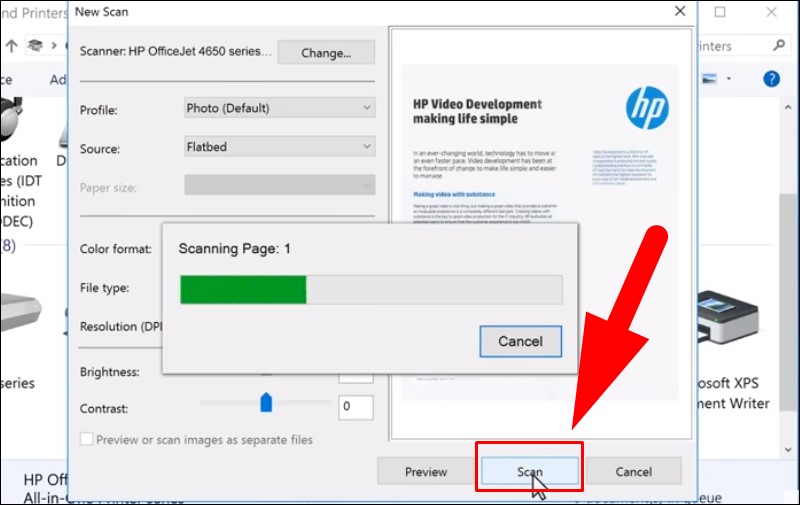Click the Profile label

pyautogui.click(x=98, y=110)
